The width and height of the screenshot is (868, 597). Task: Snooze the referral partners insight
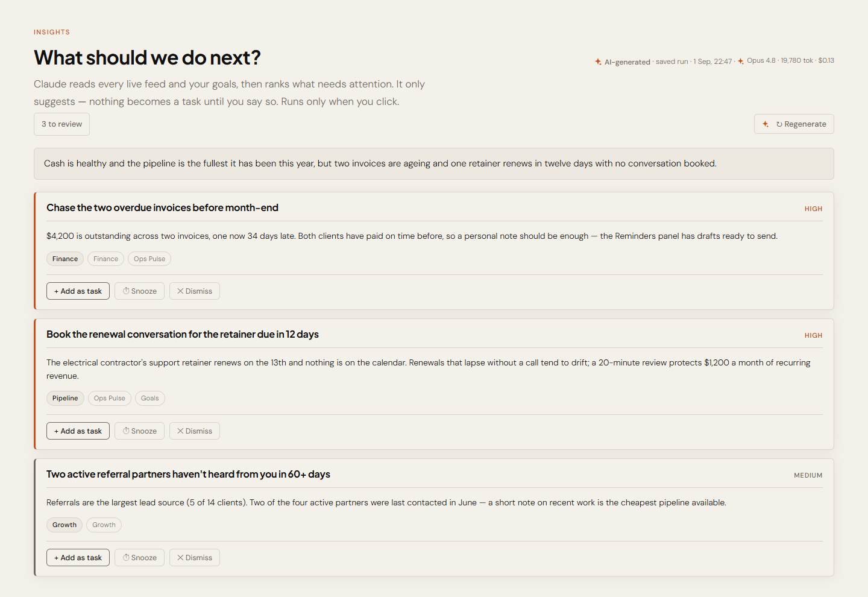pos(139,558)
